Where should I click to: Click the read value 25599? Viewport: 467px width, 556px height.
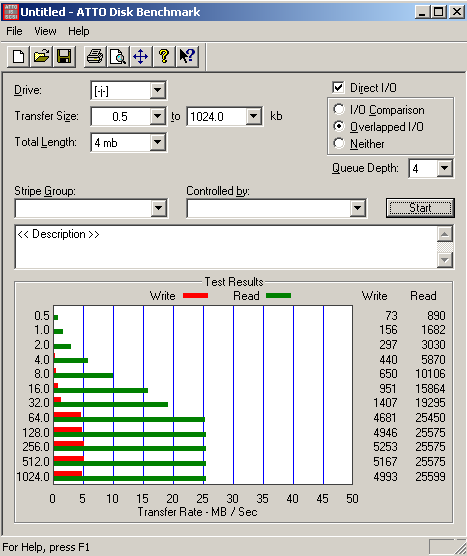430,477
